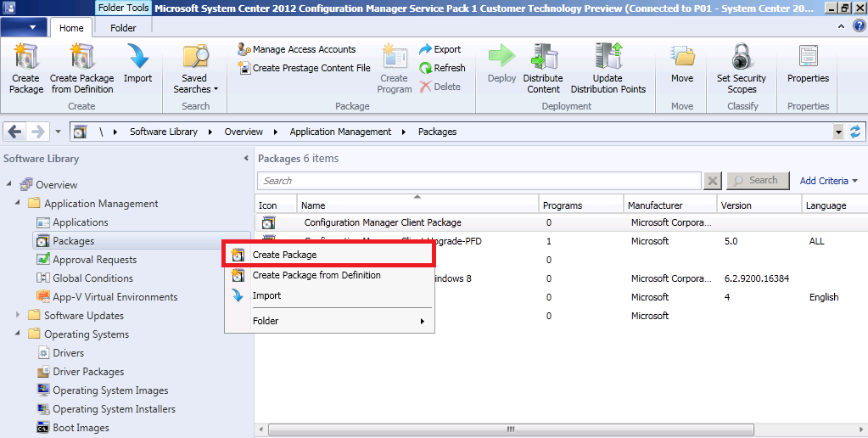Expand the Software Updates folder
The height and width of the screenshot is (438, 868).
(18, 315)
